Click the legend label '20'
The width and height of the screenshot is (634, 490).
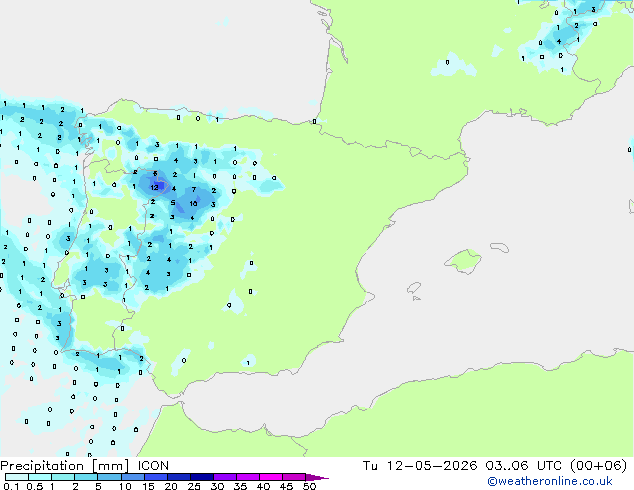pyautogui.click(x=171, y=486)
